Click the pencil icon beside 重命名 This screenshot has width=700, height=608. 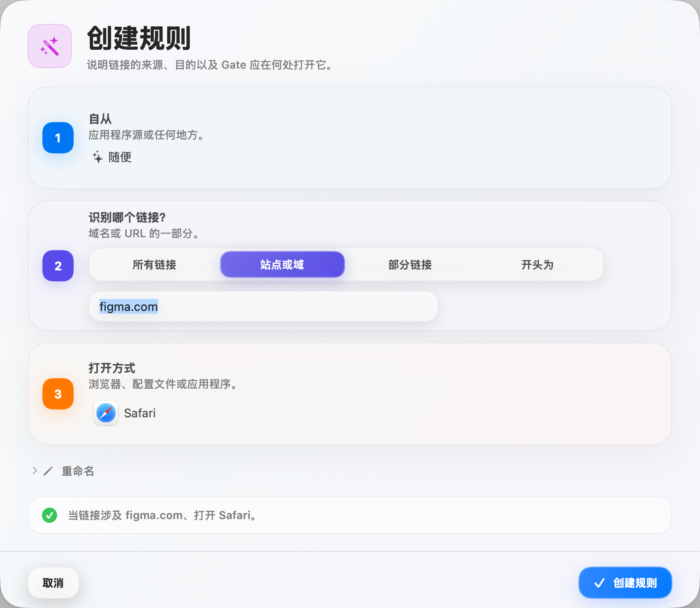(x=48, y=471)
